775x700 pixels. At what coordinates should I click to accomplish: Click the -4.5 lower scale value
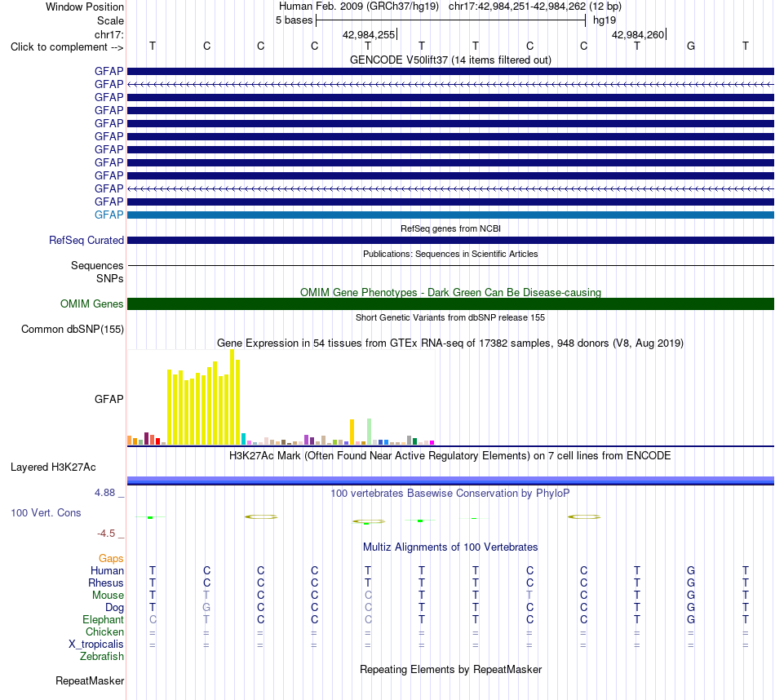(x=106, y=534)
